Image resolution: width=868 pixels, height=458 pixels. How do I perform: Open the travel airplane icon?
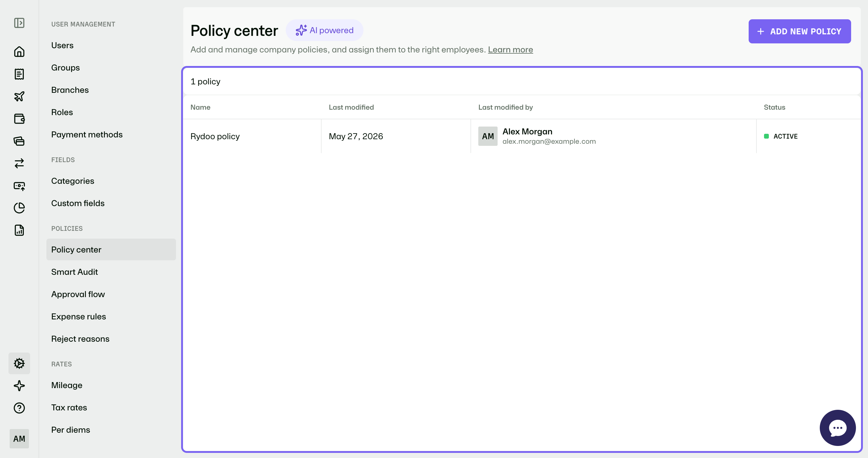[19, 96]
